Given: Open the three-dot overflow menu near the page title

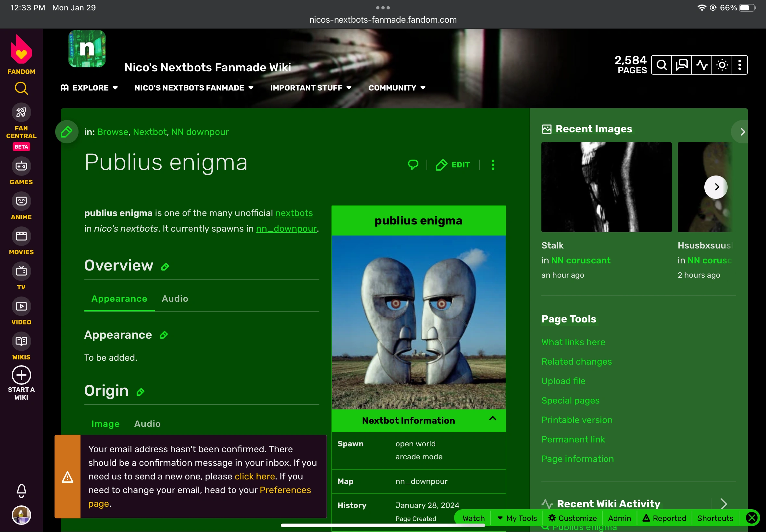Looking at the screenshot, I should 493,164.
